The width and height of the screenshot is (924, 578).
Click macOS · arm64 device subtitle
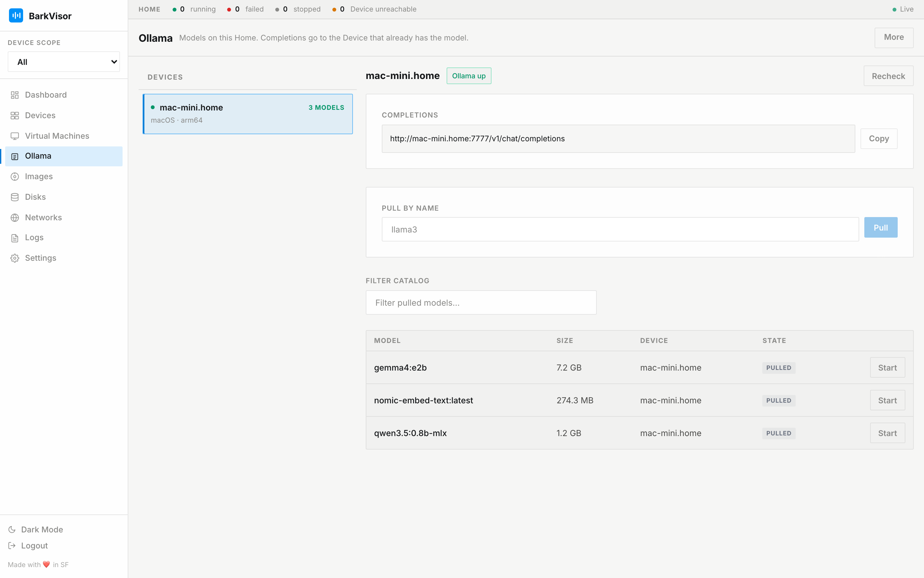[x=176, y=120]
